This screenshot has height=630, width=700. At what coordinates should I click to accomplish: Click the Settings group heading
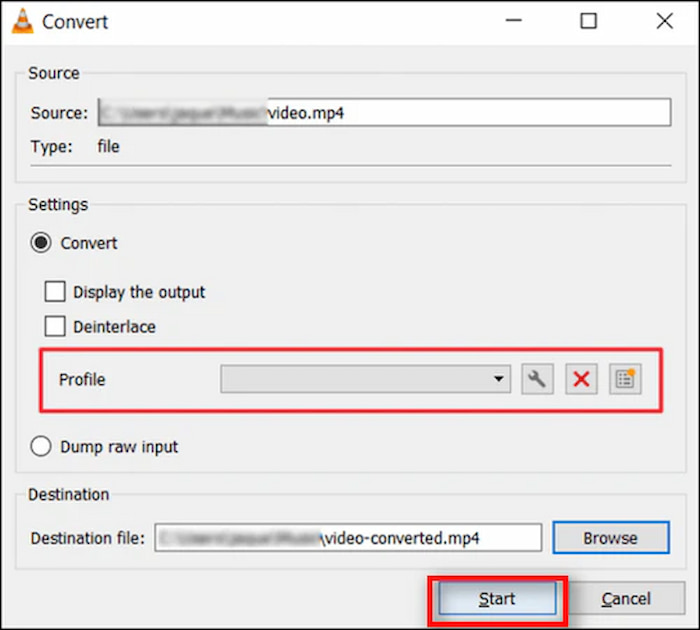click(58, 205)
